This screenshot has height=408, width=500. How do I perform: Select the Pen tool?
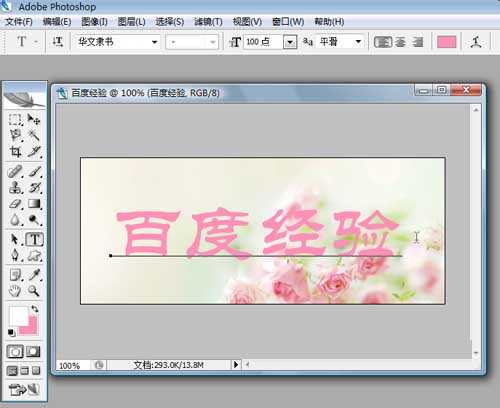15,255
